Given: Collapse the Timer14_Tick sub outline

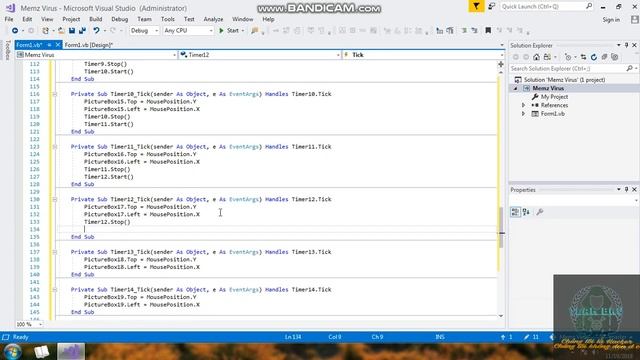Looking at the screenshot, I should click(x=55, y=289).
